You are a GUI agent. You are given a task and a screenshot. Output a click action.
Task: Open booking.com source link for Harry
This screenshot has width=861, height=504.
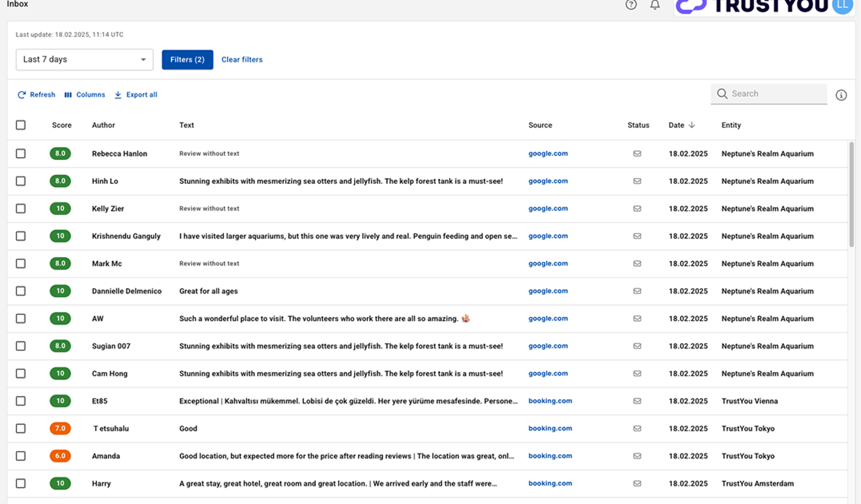pos(550,483)
